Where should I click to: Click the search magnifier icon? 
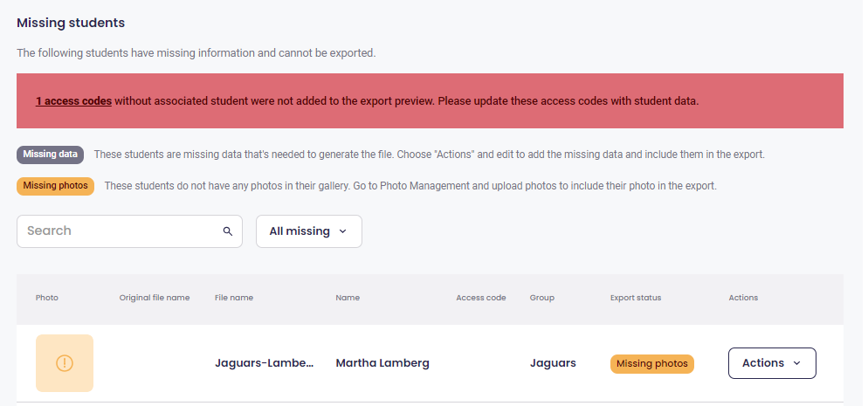pyautogui.click(x=228, y=231)
